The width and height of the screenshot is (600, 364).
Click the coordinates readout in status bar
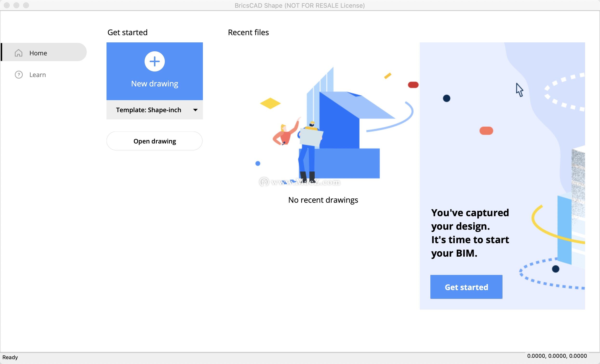pyautogui.click(x=557, y=356)
